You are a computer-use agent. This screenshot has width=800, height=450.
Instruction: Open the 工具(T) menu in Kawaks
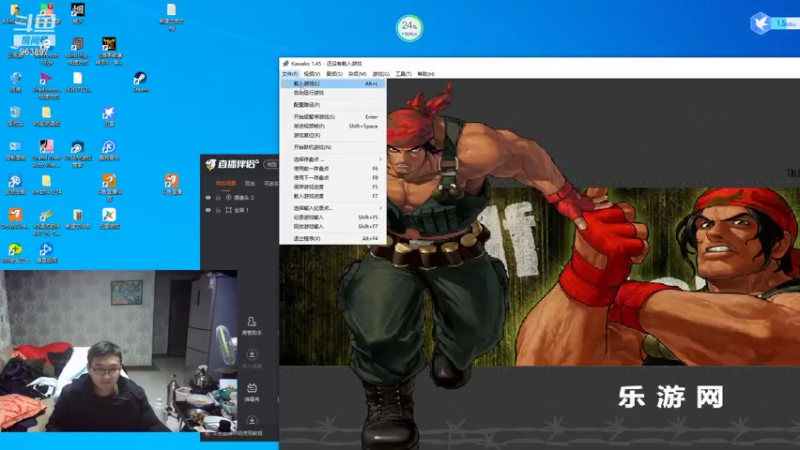(x=403, y=74)
